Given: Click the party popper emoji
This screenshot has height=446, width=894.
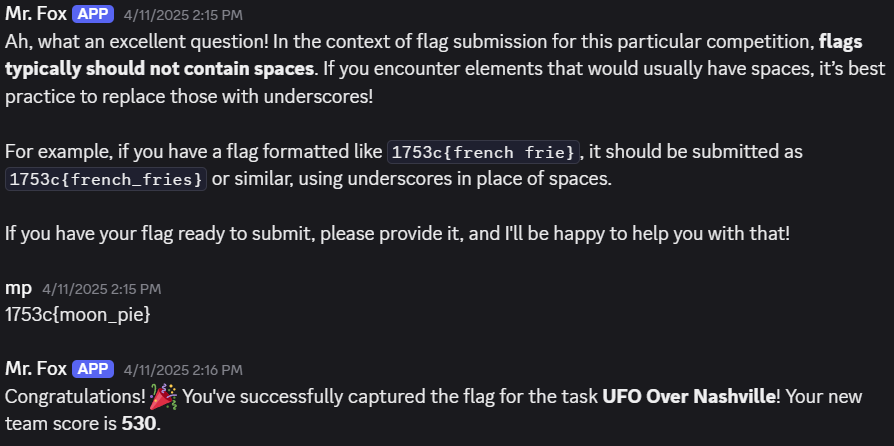Looking at the screenshot, I should point(163,397).
